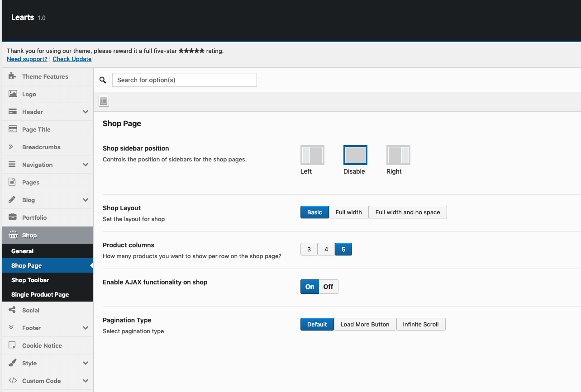
Task: Turn Off AJAX functionality on shop
Action: tap(328, 286)
